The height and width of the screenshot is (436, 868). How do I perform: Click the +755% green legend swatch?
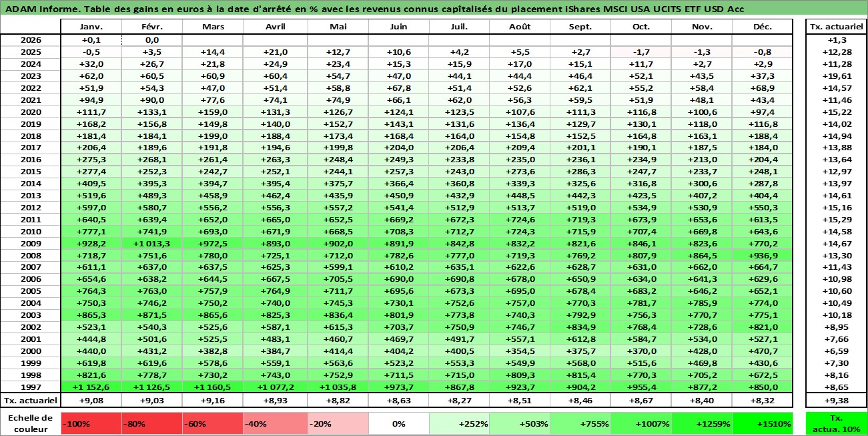(580, 423)
